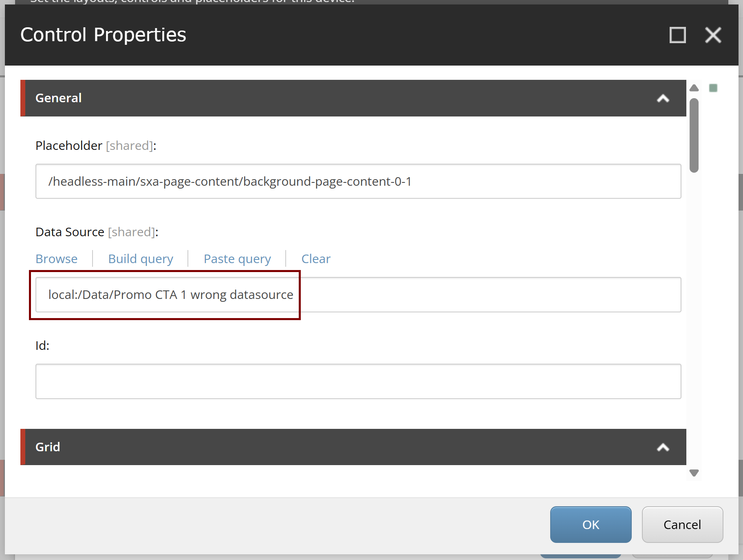Click the scroll up arrow

pyautogui.click(x=694, y=88)
